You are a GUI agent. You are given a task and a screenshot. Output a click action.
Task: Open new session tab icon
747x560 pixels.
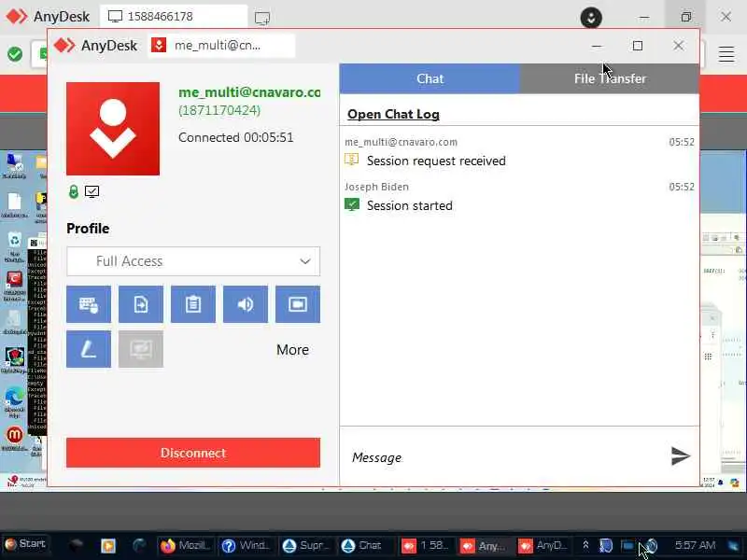coord(262,18)
